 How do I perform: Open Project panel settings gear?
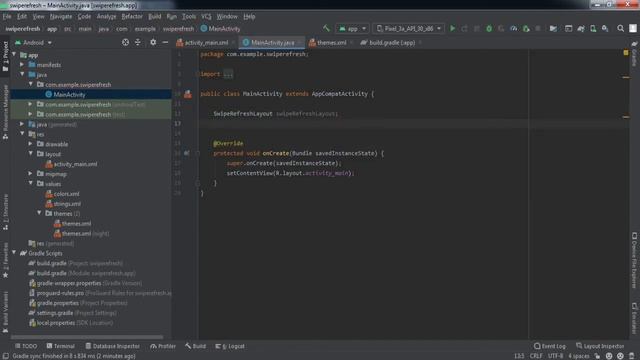coord(153,42)
